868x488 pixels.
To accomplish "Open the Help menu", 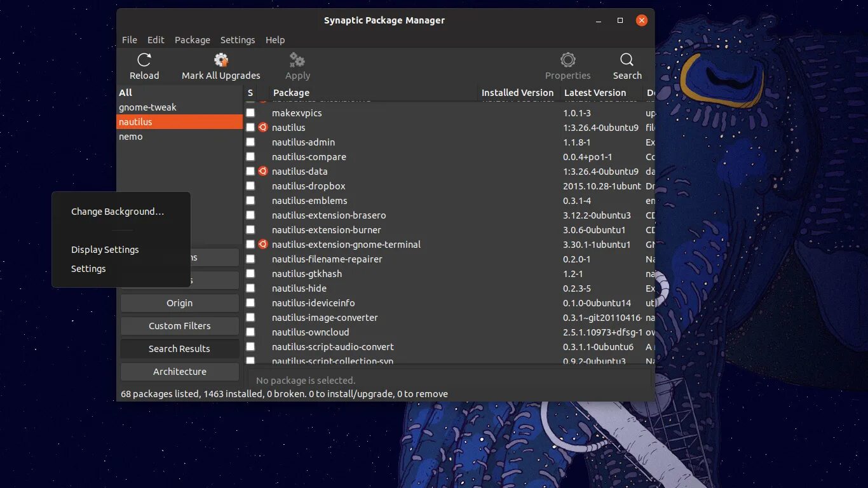I will click(x=275, y=40).
